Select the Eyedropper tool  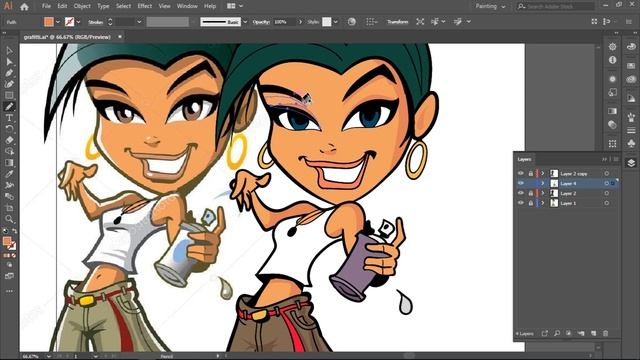[9, 174]
